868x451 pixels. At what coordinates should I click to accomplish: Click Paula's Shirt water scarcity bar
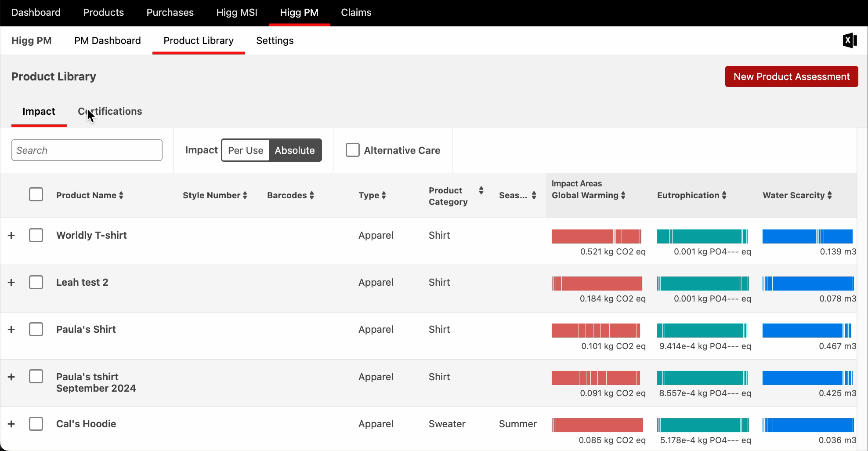(807, 331)
